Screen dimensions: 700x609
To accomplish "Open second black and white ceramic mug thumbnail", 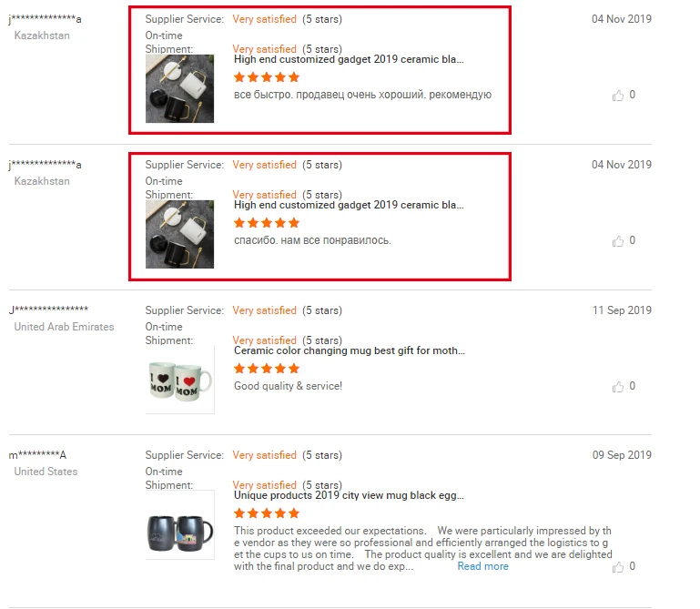I will click(x=179, y=234).
